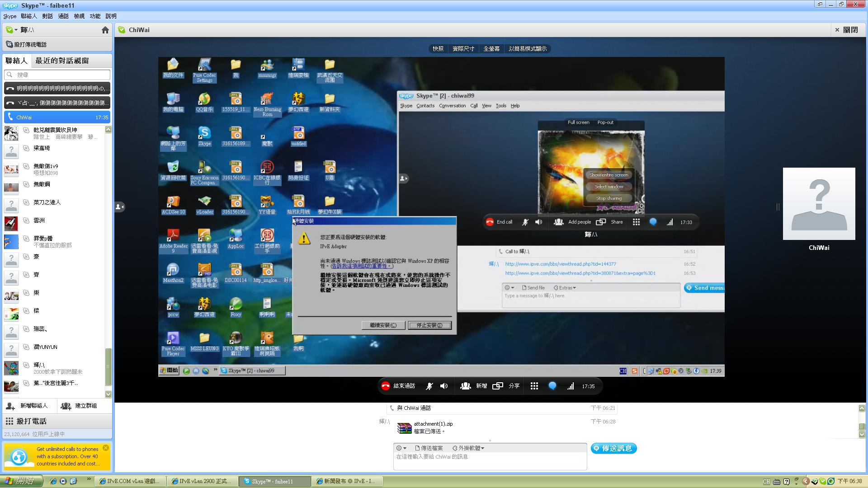Image resolution: width=868 pixels, height=488 pixels.
Task: Click the add people icon beside 新增
Action: pyautogui.click(x=465, y=386)
